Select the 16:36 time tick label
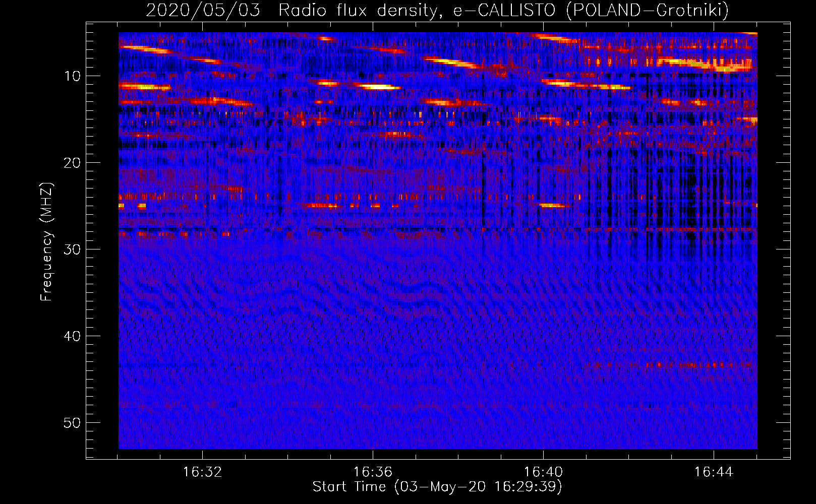Screen dimensions: 816x504 pyautogui.click(x=373, y=472)
